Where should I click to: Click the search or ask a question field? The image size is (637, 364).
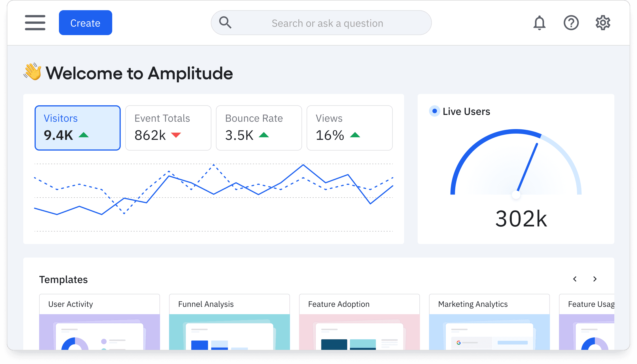coord(327,23)
